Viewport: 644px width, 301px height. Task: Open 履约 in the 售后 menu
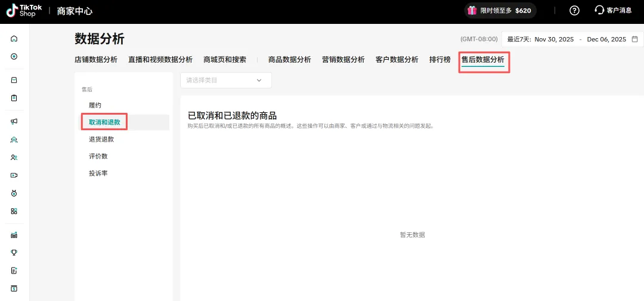coord(95,105)
